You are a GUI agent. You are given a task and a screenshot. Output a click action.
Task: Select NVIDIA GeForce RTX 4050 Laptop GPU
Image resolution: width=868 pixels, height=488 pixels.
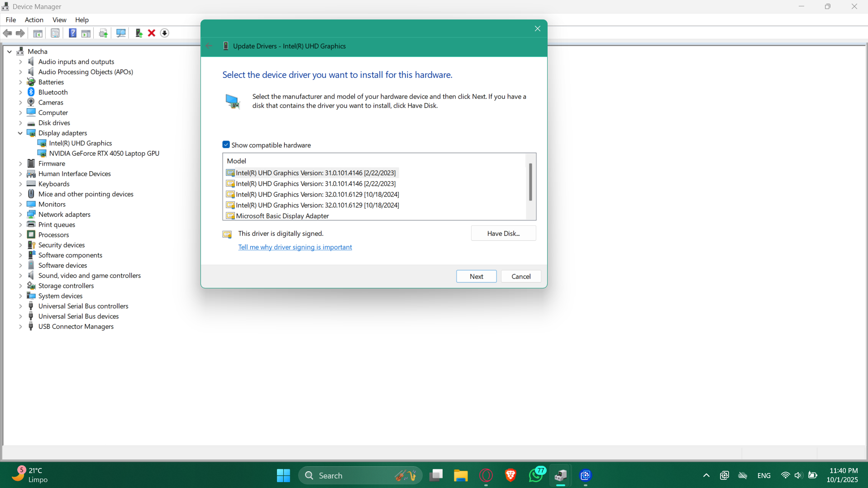point(104,153)
